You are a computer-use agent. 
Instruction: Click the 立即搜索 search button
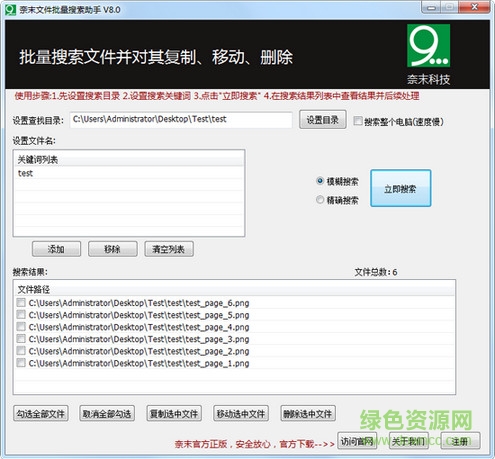400,188
